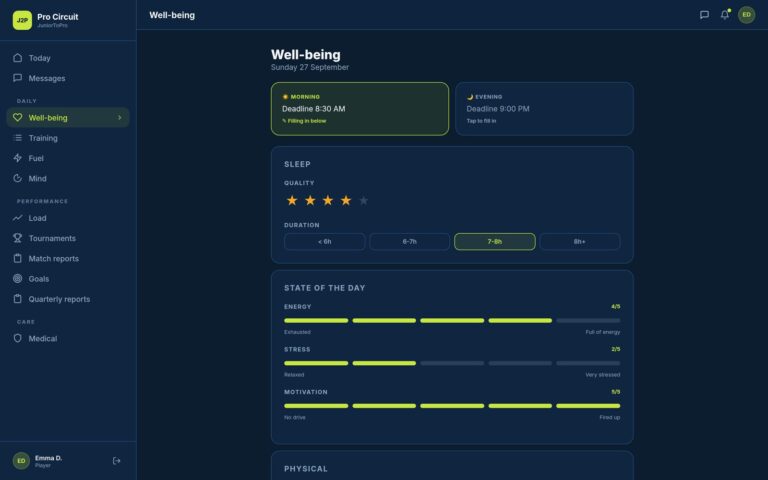Go to Tournaments page

[x=68, y=238]
